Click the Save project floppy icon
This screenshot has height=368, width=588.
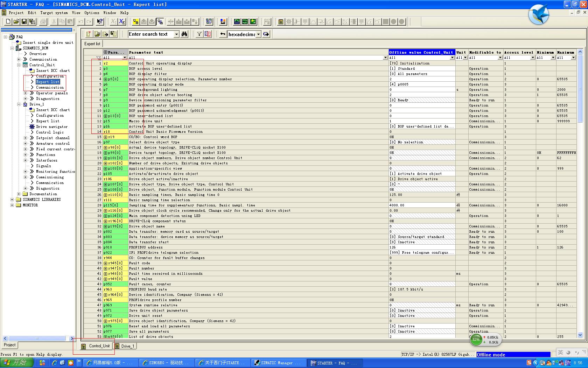tap(24, 22)
